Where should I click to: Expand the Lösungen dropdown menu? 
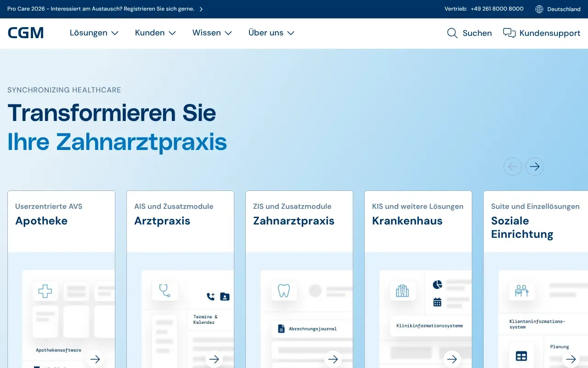[94, 33]
